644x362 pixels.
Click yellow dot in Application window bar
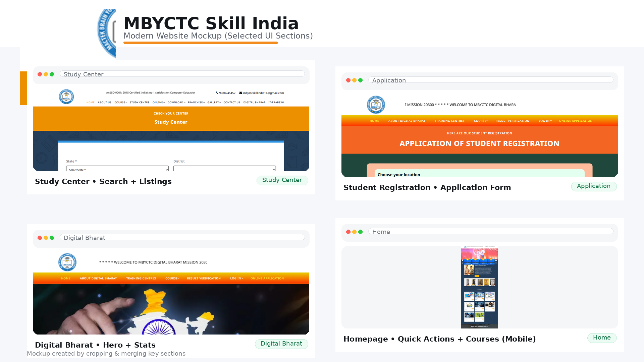pos(355,80)
